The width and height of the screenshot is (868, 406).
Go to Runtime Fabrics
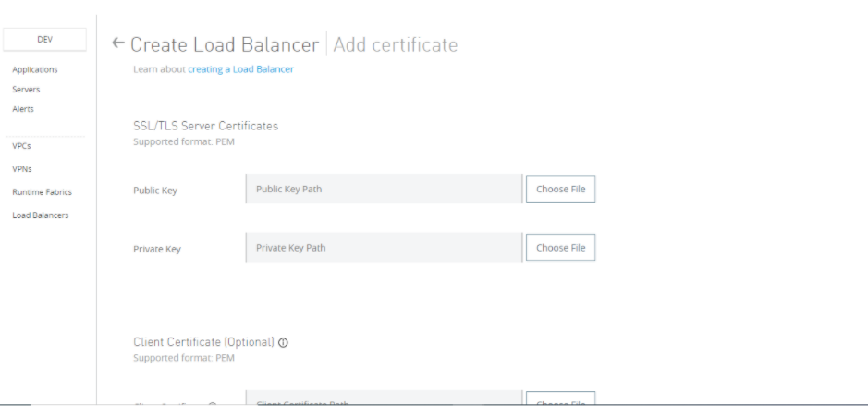(x=42, y=192)
